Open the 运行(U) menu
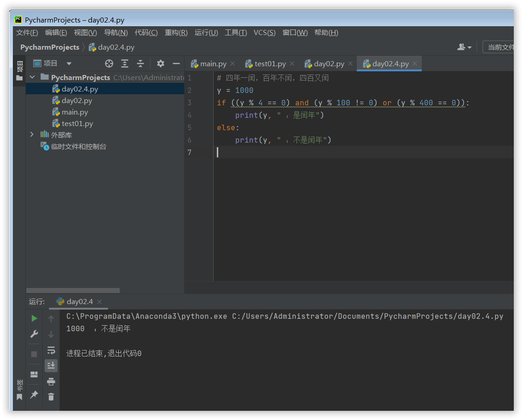 [206, 33]
